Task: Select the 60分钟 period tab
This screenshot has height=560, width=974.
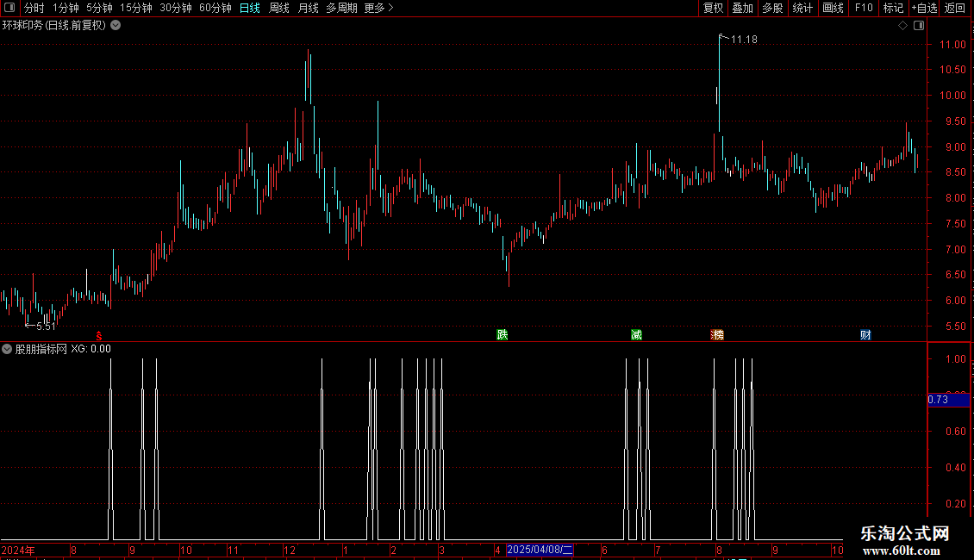Action: click(x=215, y=8)
